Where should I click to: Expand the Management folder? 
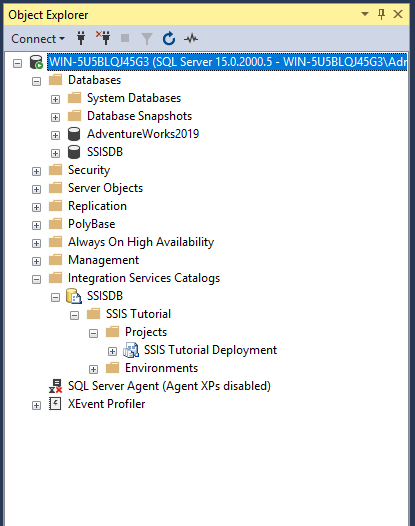coord(36,262)
